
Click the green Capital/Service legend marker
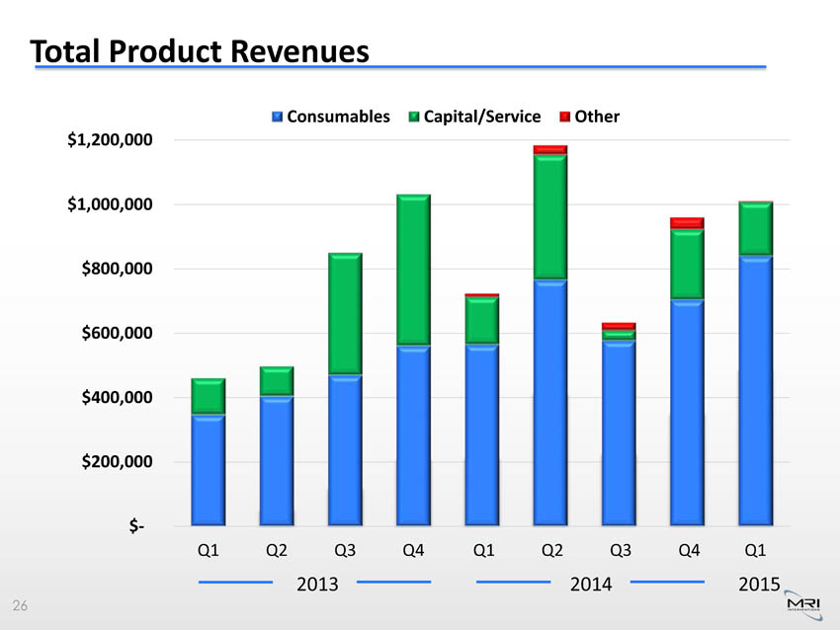click(415, 117)
